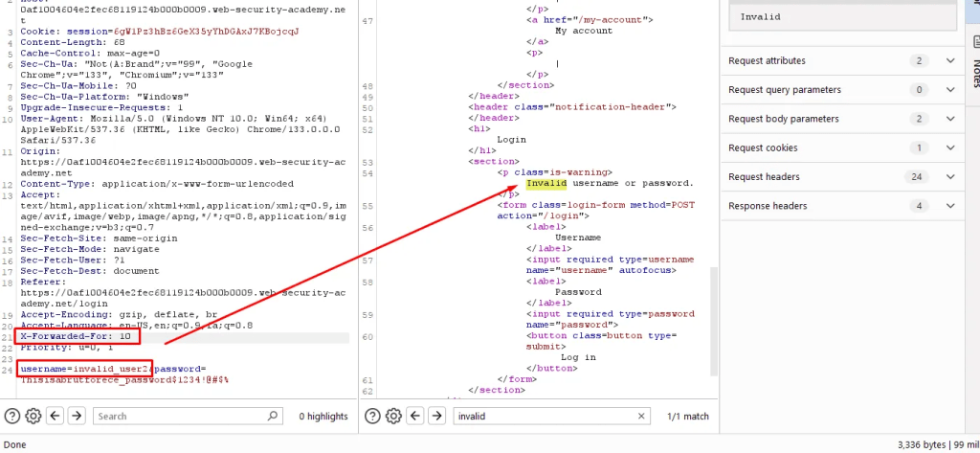Go to previous match in request search

(56, 416)
